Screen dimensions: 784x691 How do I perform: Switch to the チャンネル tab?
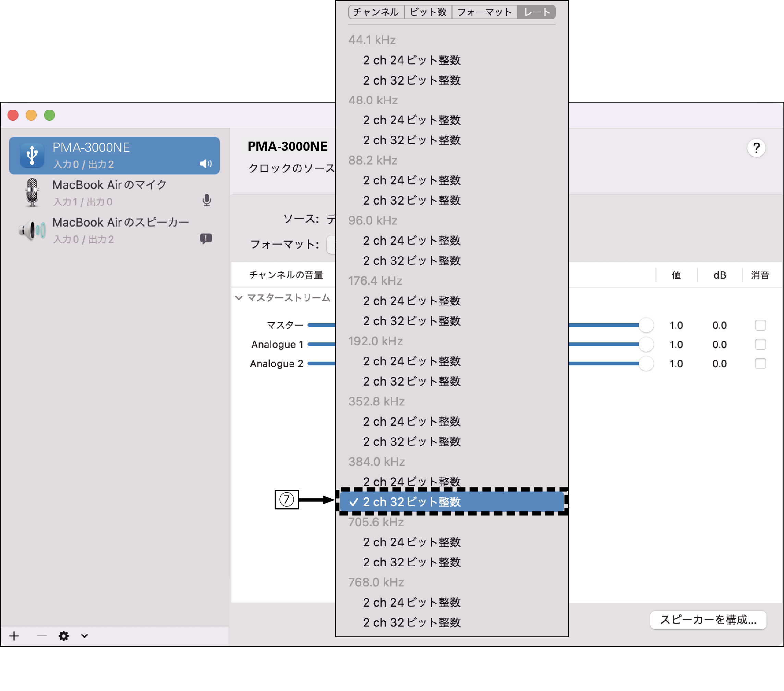click(x=376, y=12)
